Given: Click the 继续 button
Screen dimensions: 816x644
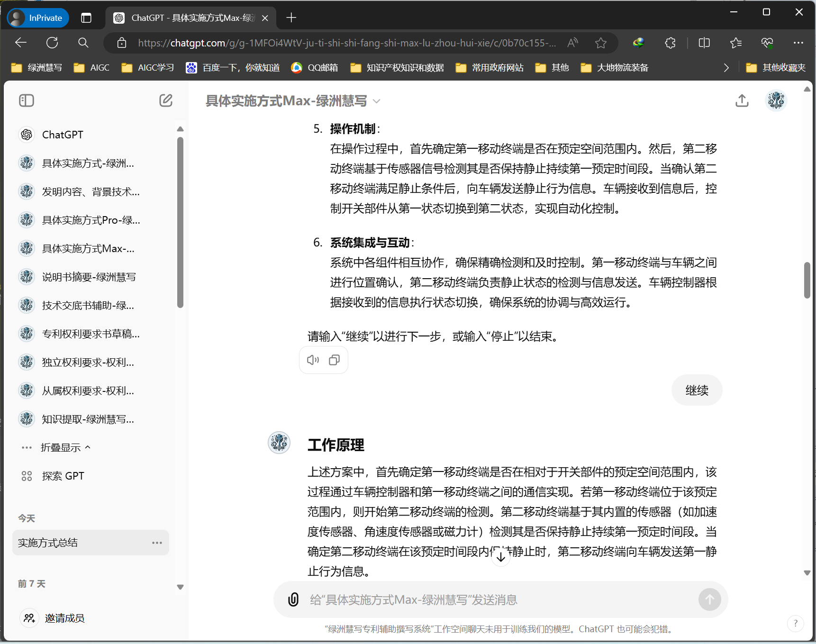Looking at the screenshot, I should click(697, 390).
